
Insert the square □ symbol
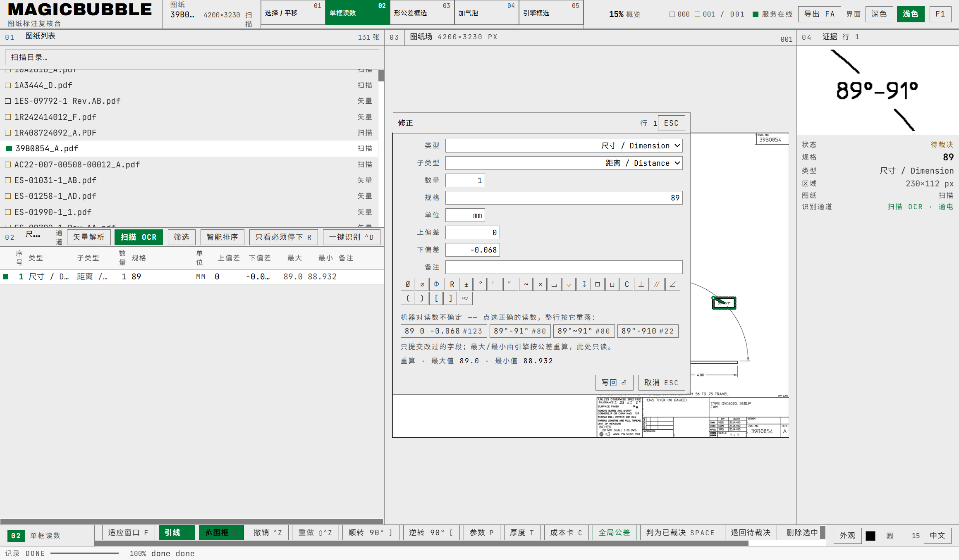tap(598, 284)
